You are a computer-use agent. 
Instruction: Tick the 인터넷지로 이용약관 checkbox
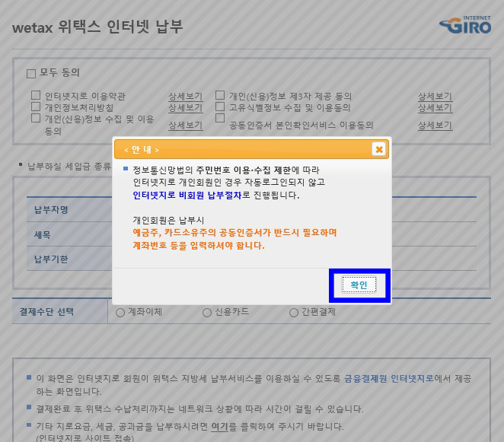(x=36, y=95)
